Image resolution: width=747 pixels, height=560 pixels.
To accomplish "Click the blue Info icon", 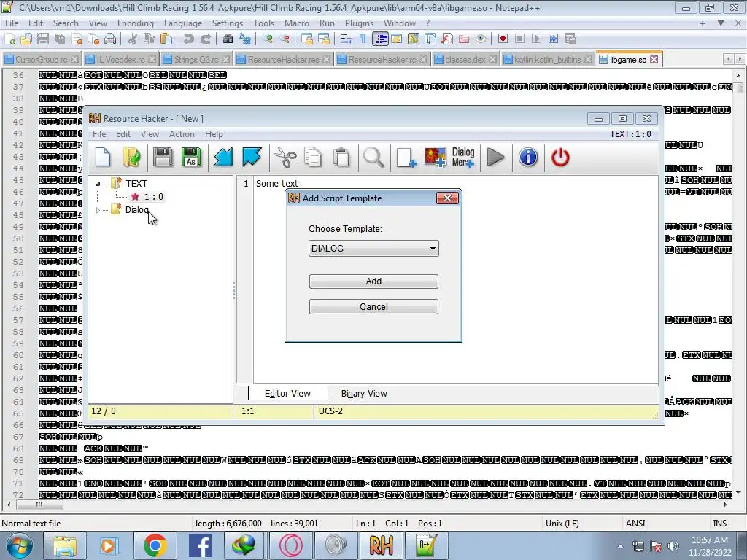I will pyautogui.click(x=528, y=157).
